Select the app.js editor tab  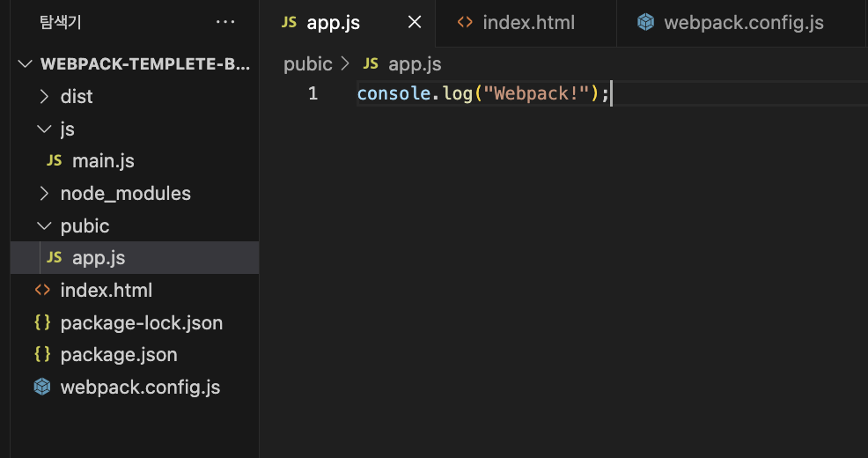tap(348, 23)
